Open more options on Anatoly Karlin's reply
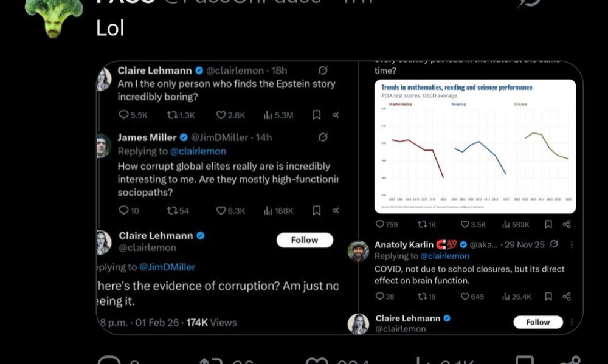This screenshot has width=608, height=364. click(x=571, y=244)
